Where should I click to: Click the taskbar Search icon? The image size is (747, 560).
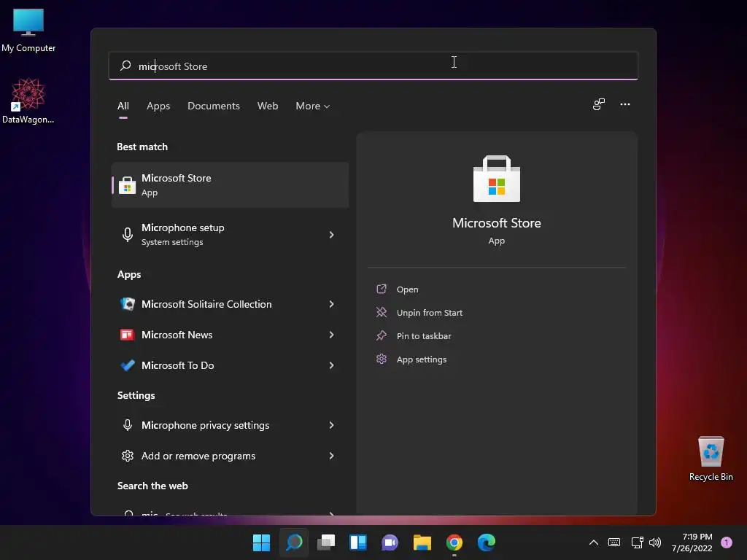(294, 542)
